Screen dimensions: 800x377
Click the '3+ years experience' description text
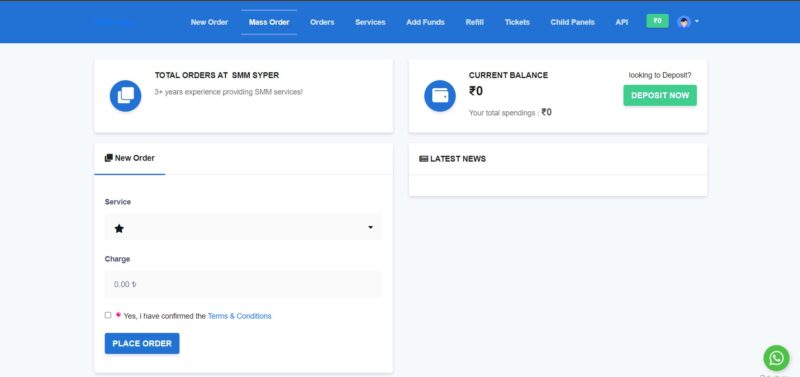(x=229, y=92)
